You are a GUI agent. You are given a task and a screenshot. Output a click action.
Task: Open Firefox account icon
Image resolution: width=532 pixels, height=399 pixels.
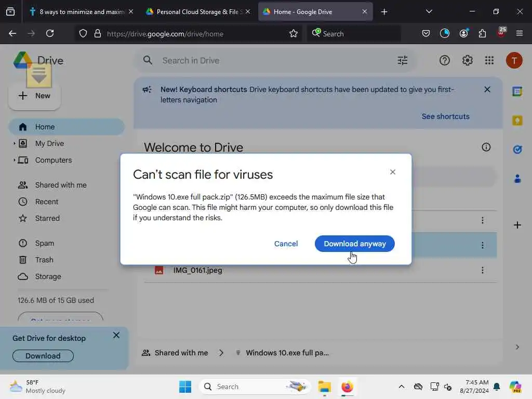point(463,33)
